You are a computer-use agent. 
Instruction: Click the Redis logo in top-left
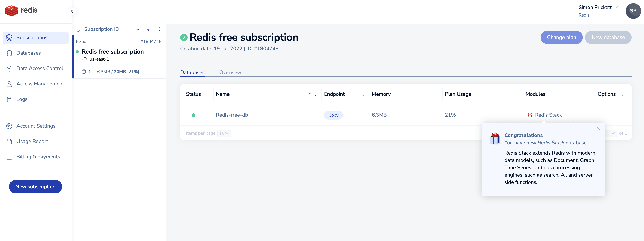pyautogui.click(x=22, y=11)
